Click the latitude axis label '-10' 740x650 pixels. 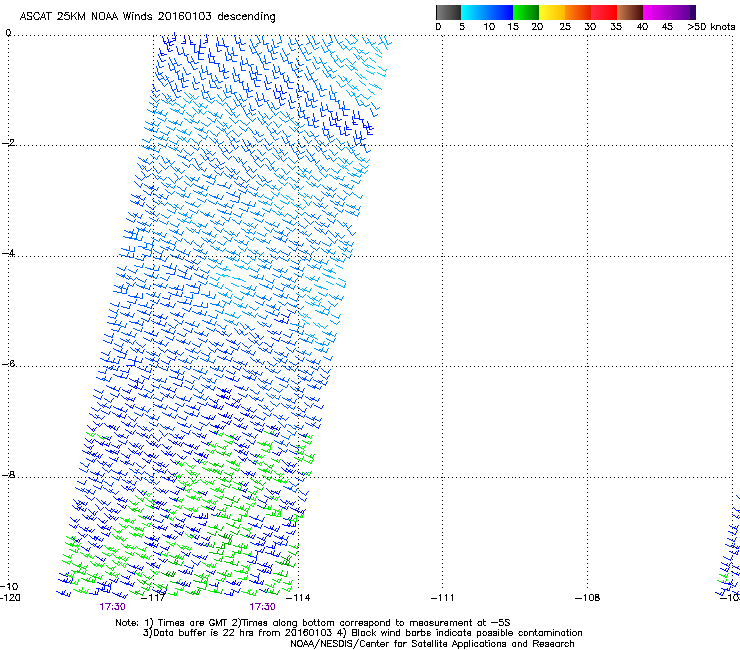(x=9, y=586)
